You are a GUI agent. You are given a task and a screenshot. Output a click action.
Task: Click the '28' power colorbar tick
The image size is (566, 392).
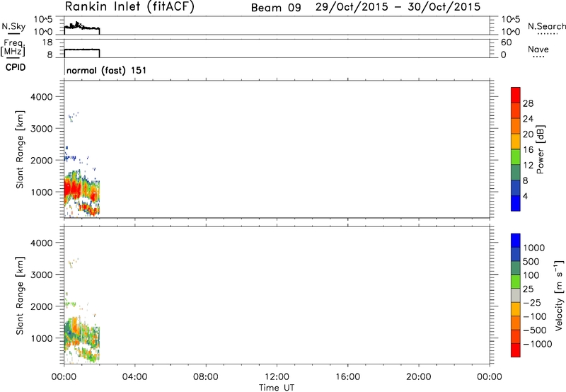528,103
